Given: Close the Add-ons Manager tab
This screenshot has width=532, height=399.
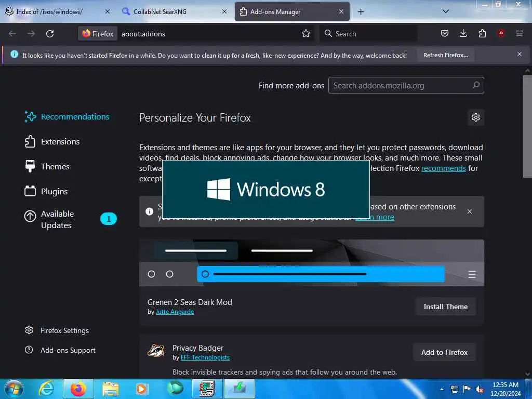Looking at the screenshot, I should (341, 11).
